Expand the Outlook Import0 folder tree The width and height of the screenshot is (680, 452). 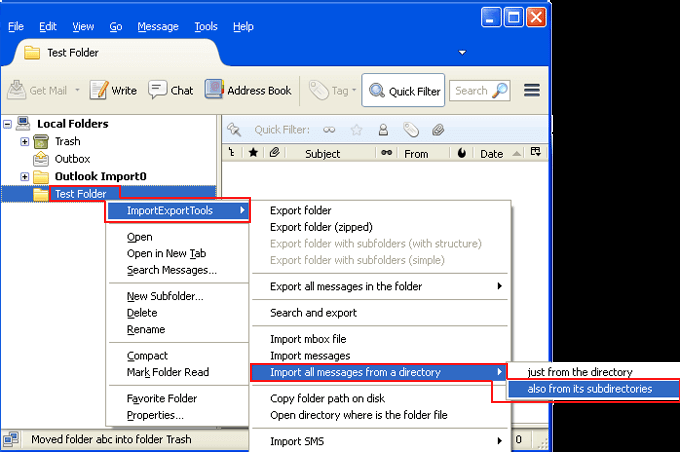click(x=25, y=177)
